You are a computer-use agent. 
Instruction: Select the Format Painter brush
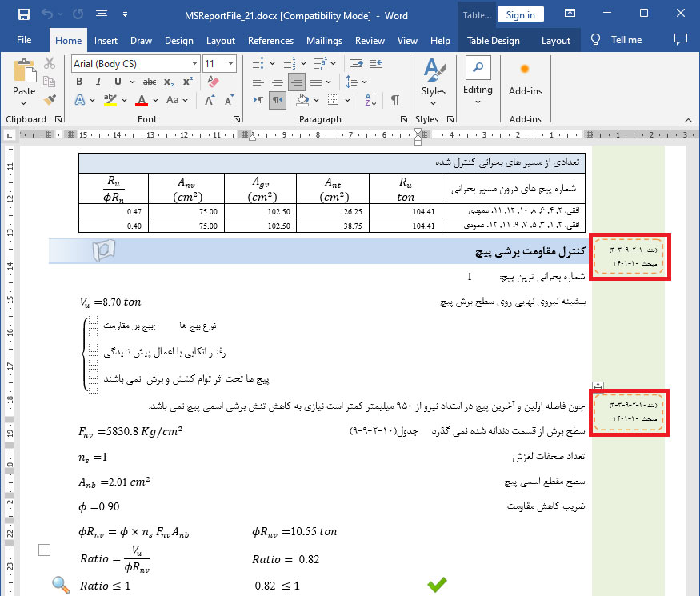(50, 100)
